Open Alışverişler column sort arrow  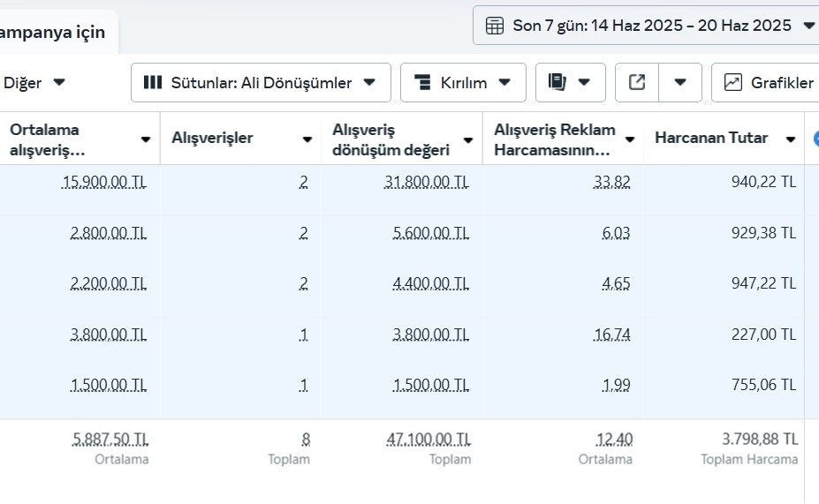pyautogui.click(x=307, y=139)
